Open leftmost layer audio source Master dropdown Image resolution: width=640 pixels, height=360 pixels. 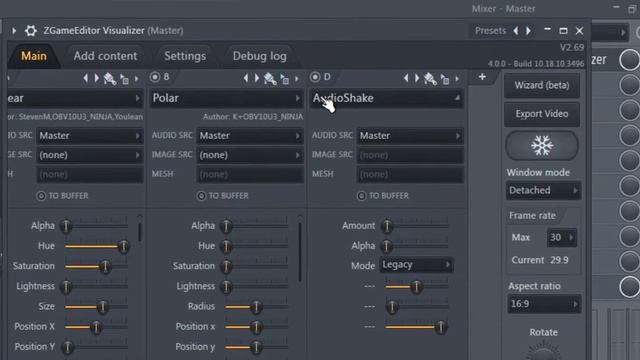click(90, 136)
